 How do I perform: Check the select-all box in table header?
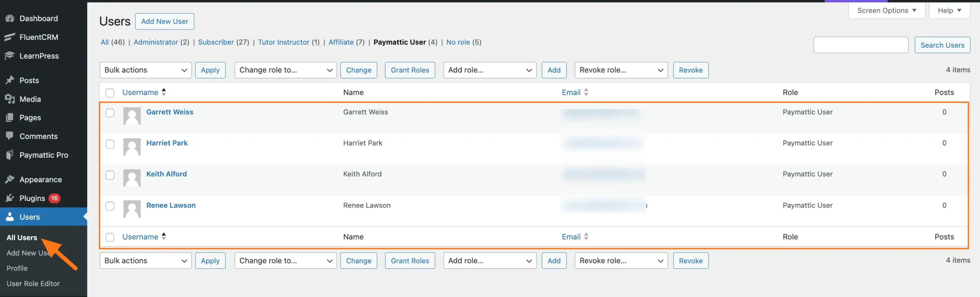click(x=110, y=93)
